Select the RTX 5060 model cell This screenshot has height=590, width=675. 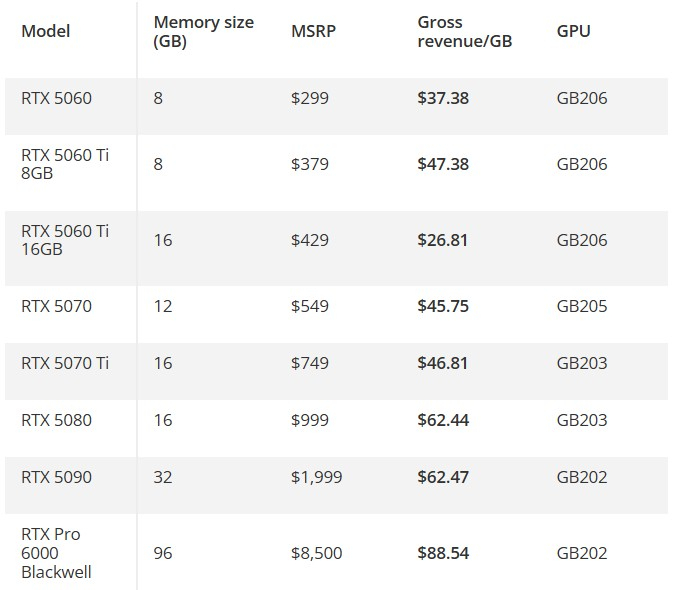click(x=56, y=98)
